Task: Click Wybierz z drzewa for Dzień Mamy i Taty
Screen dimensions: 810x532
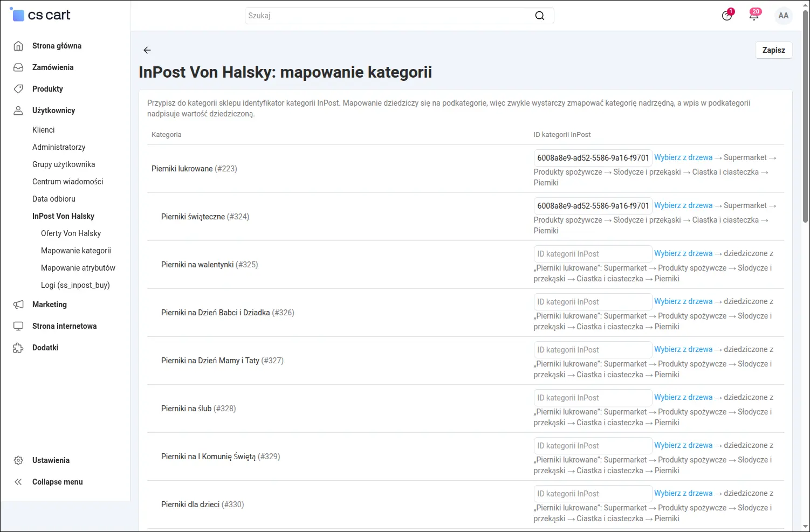Action: [683, 349]
